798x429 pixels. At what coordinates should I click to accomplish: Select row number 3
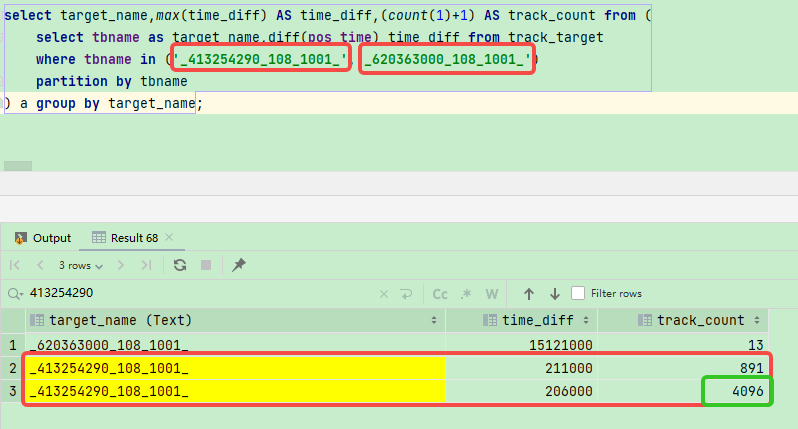(x=13, y=391)
